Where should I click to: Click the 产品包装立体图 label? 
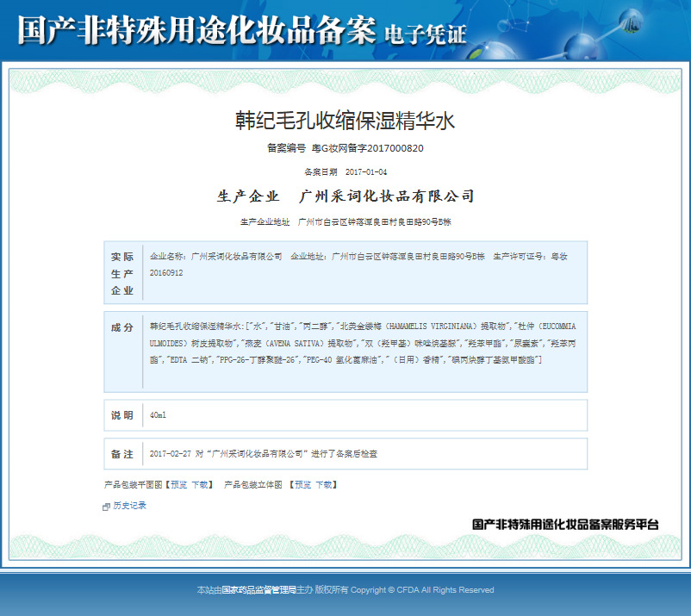click(253, 485)
